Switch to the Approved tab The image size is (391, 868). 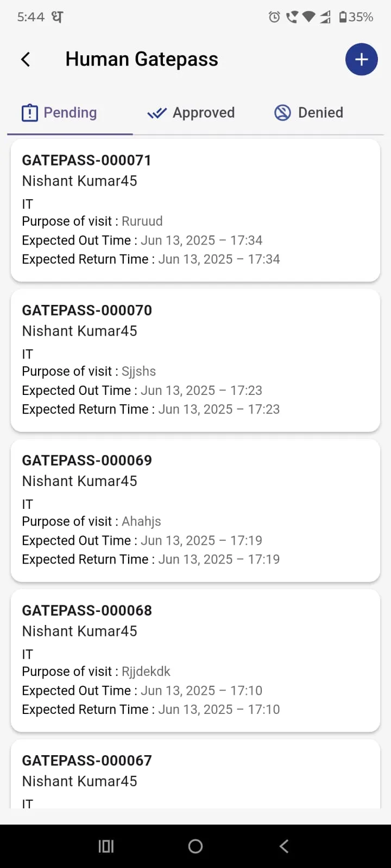click(x=191, y=113)
